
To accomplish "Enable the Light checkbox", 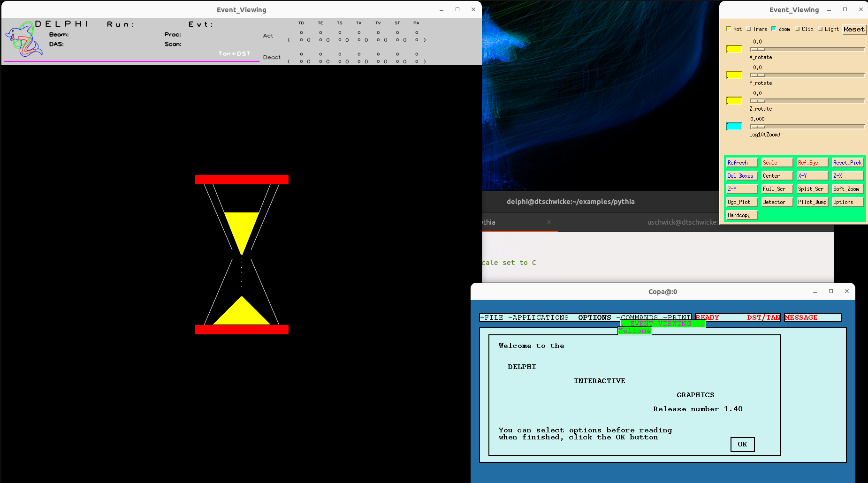I will click(x=820, y=29).
